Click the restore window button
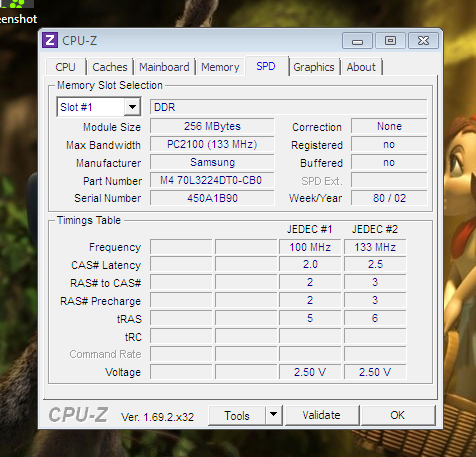The height and width of the screenshot is (457, 476). pos(390,41)
